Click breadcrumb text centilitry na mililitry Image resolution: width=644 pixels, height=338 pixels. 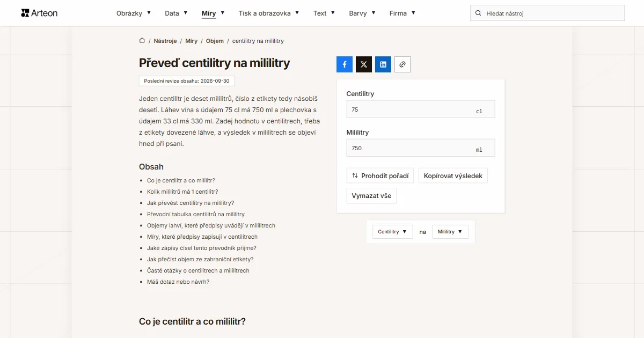click(258, 41)
